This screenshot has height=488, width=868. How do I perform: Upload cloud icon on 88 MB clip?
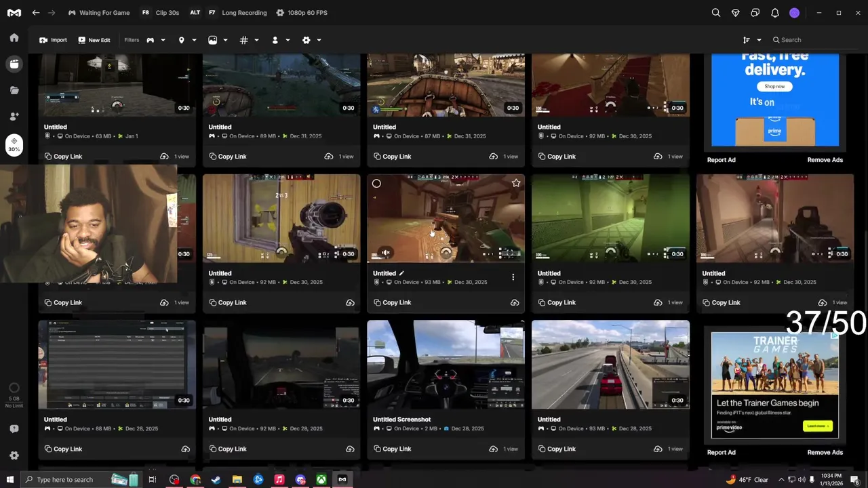coord(185,449)
